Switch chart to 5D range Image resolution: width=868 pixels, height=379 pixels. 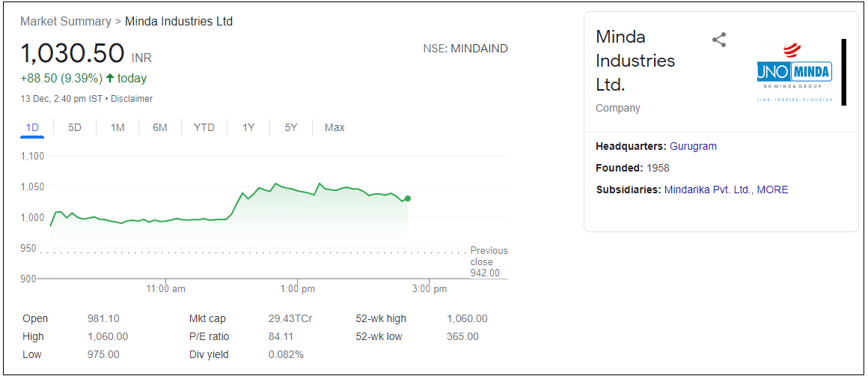click(75, 127)
